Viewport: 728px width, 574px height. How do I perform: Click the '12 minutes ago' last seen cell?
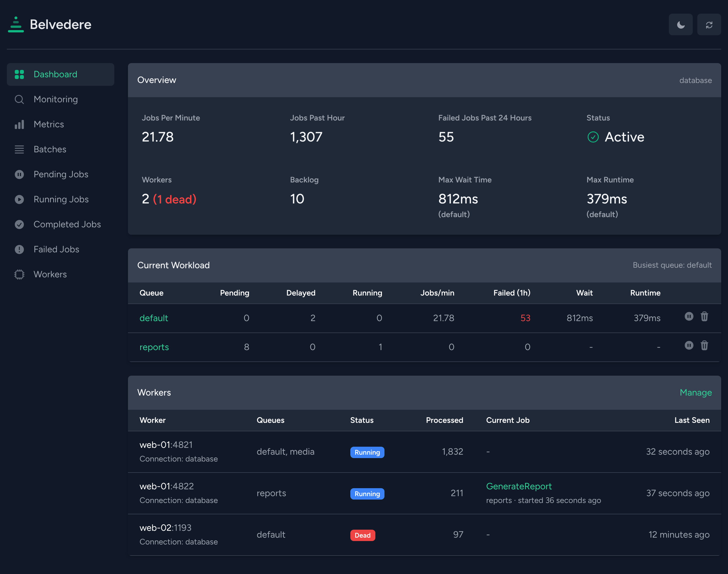click(679, 535)
